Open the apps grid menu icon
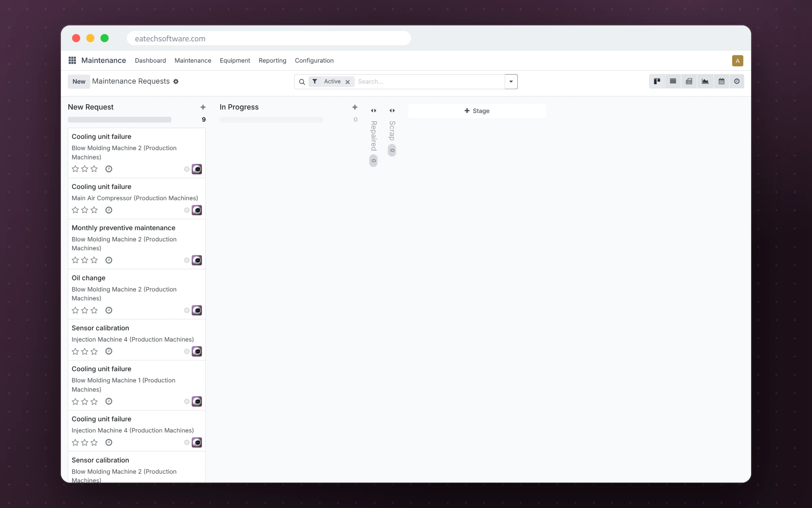The width and height of the screenshot is (812, 508). 72,60
